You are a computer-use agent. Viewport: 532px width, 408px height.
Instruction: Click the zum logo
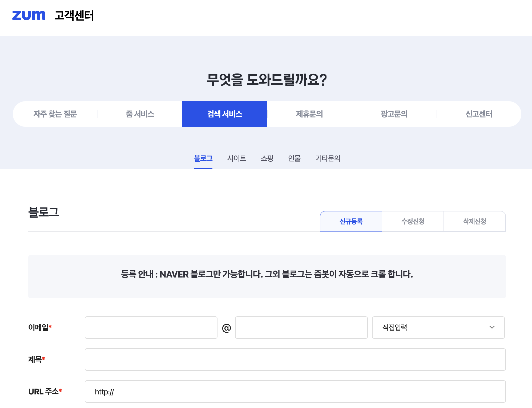29,15
